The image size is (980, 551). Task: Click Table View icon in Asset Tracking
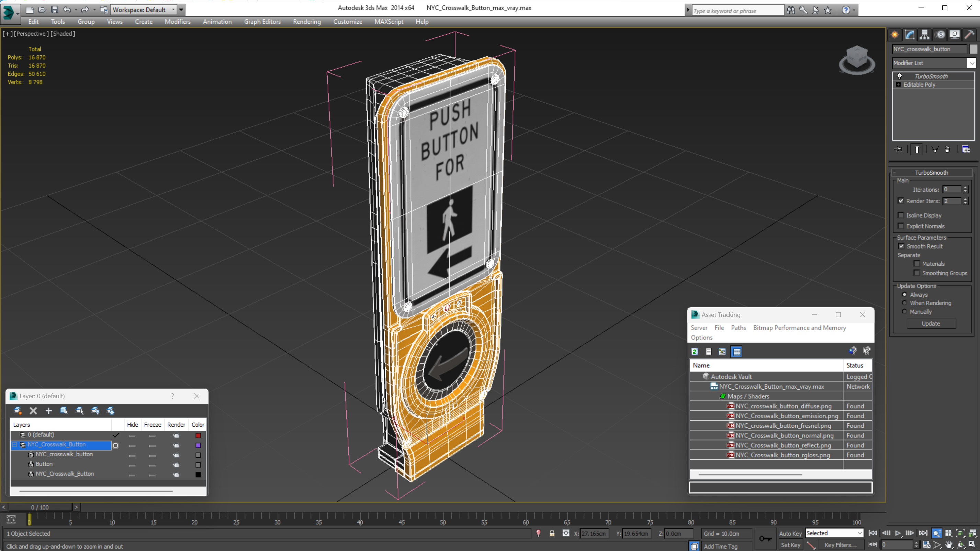(x=737, y=351)
